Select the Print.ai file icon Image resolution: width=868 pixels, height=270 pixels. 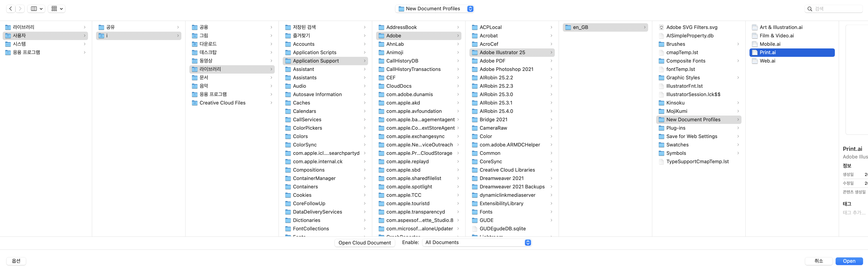tap(755, 53)
